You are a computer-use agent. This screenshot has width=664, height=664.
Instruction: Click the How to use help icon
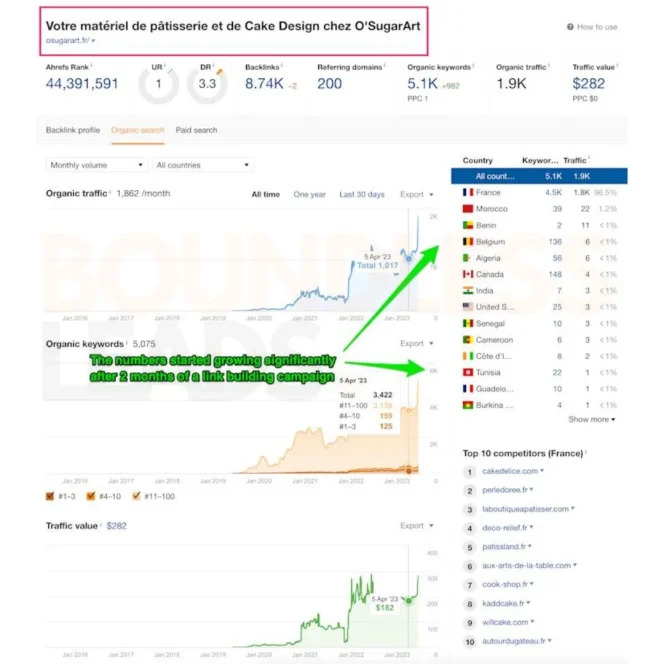[570, 27]
